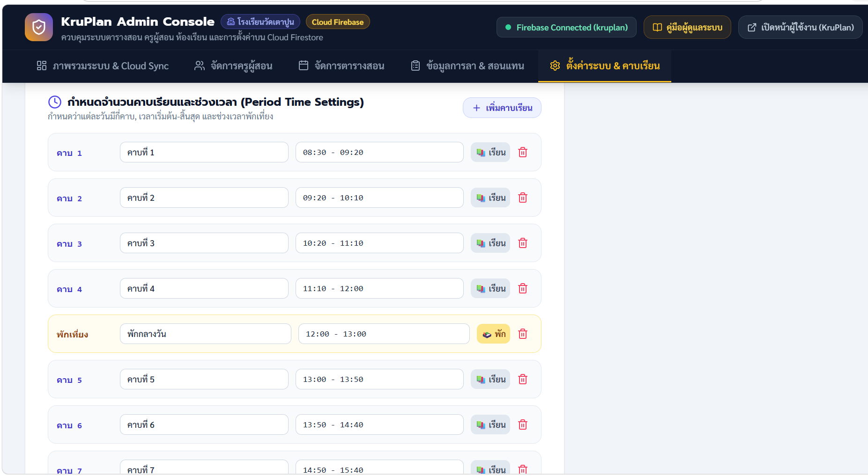This screenshot has width=868, height=476.
Task: Delete period 6 with trash icon
Action: (523, 425)
